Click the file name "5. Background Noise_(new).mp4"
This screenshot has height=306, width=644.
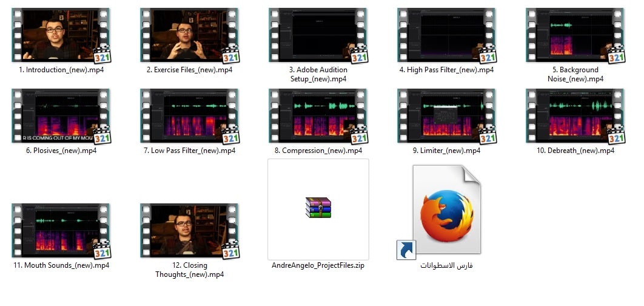(x=575, y=74)
